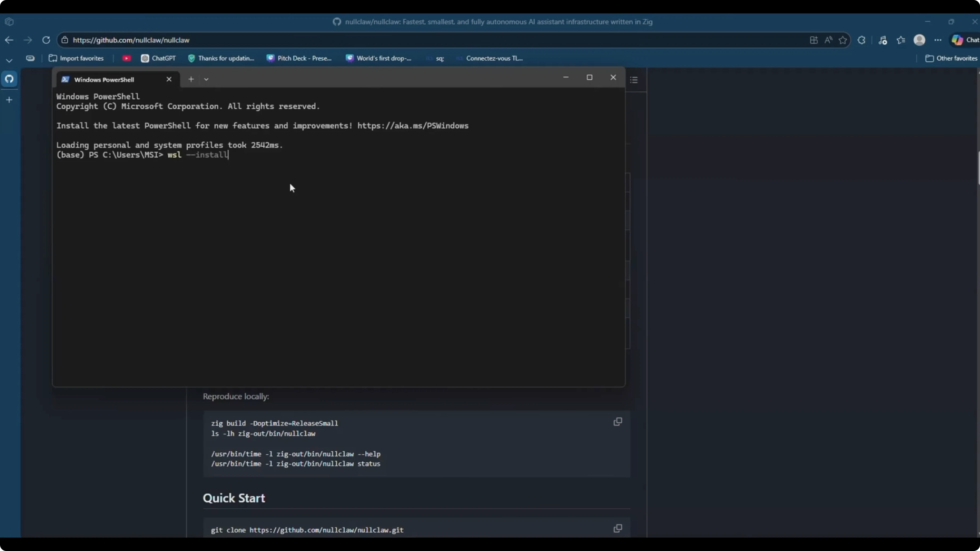
Task: Collapse the favorites bar with the chevron
Action: click(9, 60)
